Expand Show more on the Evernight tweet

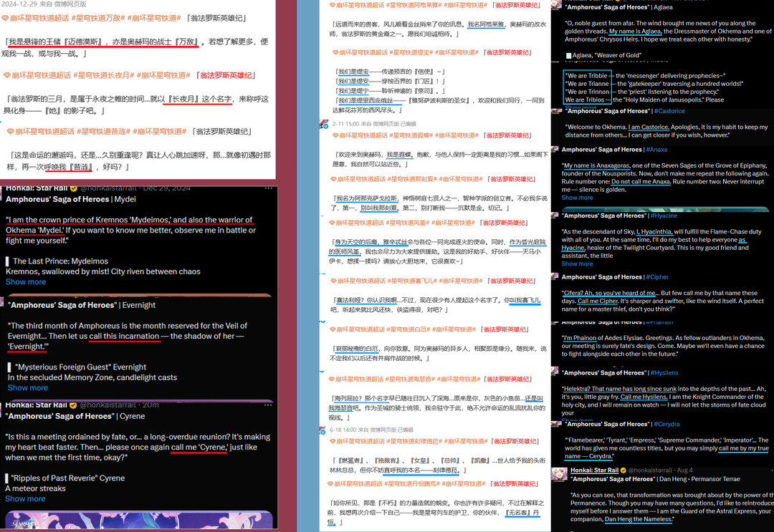pyautogui.click(x=28, y=388)
